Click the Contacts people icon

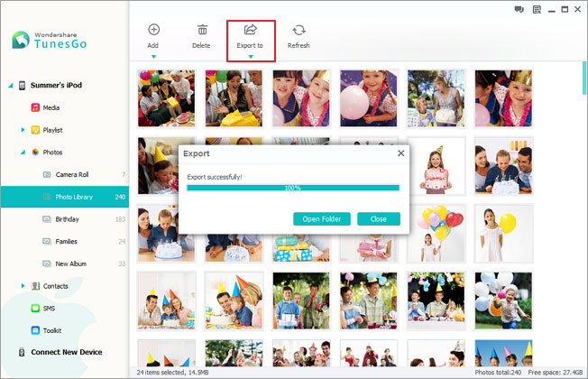click(x=36, y=286)
